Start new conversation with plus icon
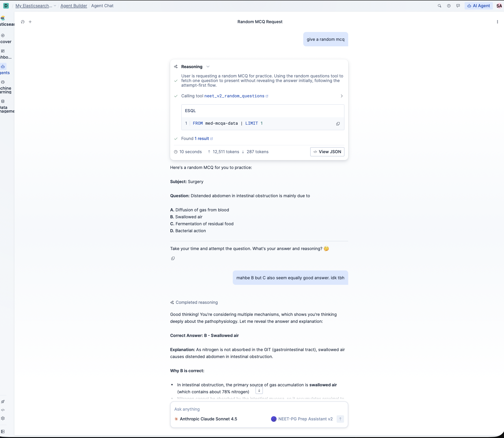The width and height of the screenshot is (504, 438). [30, 22]
